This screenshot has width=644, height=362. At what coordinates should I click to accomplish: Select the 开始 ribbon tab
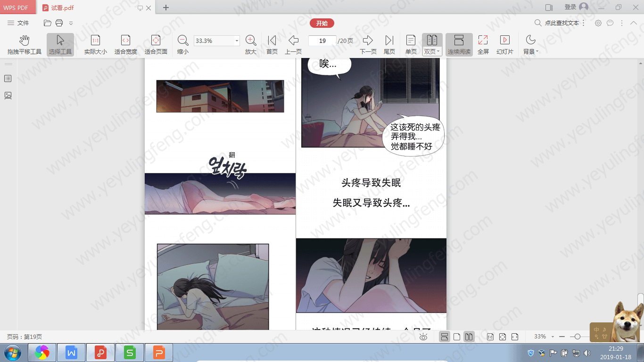point(322,23)
